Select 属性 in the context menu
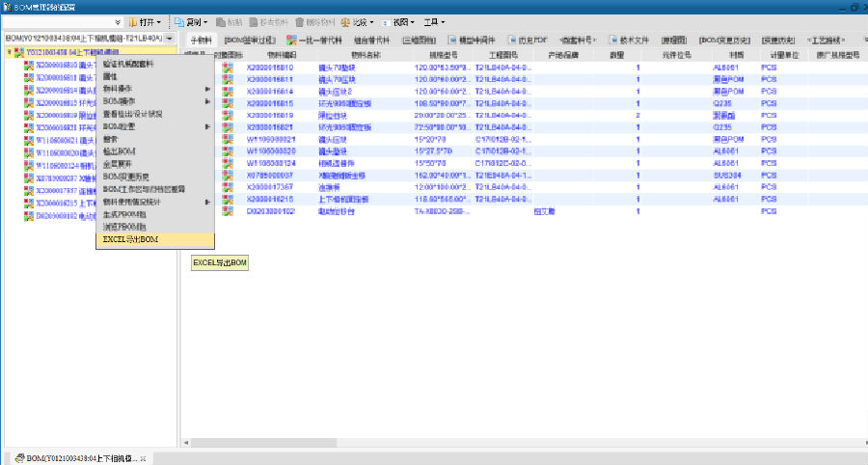 110,76
